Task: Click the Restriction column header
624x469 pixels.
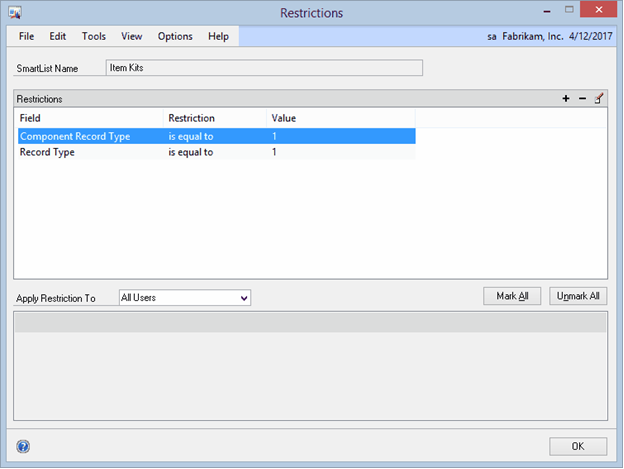Action: 215,118
